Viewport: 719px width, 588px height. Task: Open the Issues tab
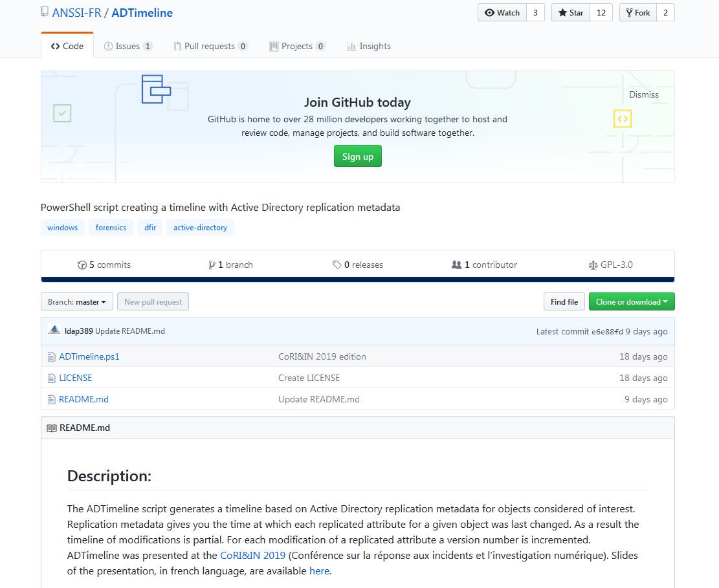pyautogui.click(x=128, y=46)
